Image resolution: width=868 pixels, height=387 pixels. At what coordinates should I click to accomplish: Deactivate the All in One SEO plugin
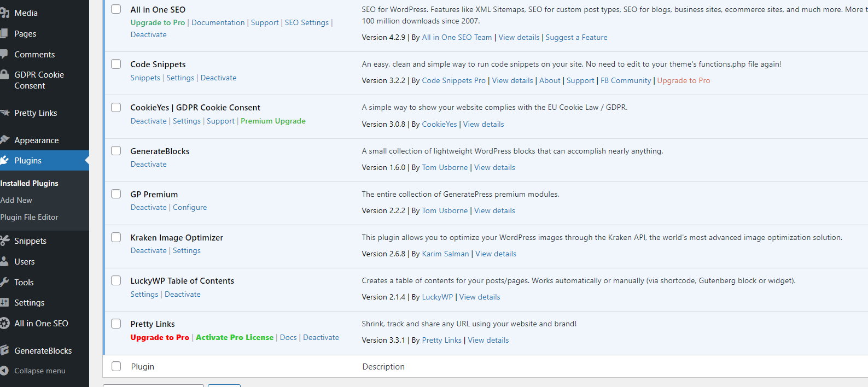click(x=149, y=34)
